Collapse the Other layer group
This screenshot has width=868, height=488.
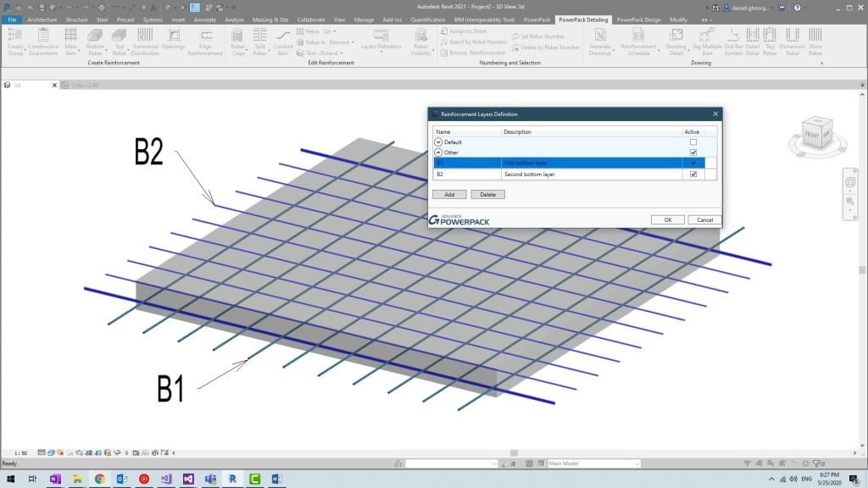click(x=438, y=152)
